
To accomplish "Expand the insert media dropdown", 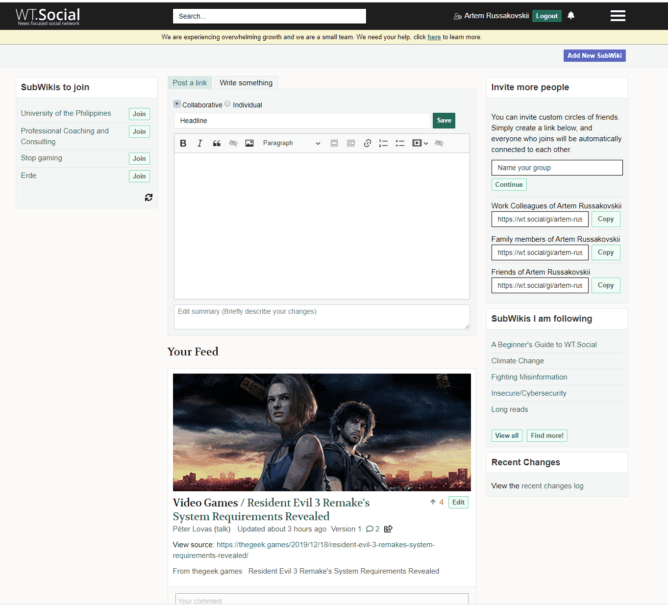I will click(420, 143).
